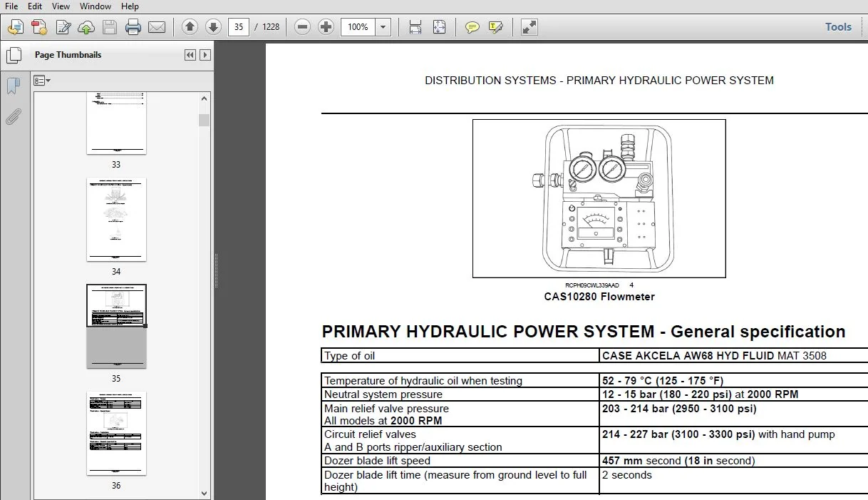The image size is (868, 500).
Task: Click the cloud upload icon
Action: [86, 27]
